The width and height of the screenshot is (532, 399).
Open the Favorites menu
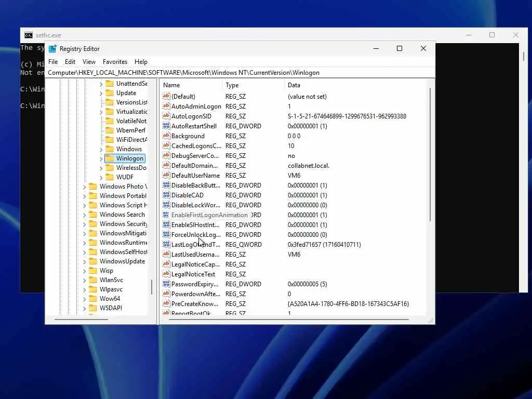click(x=115, y=62)
